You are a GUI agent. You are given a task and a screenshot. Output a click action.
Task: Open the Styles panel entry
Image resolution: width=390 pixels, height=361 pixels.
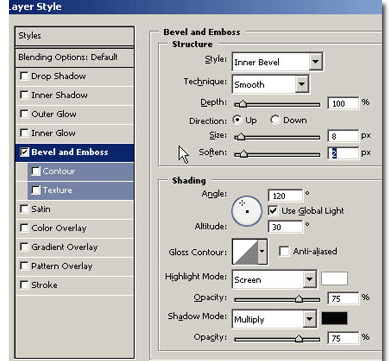(75, 36)
